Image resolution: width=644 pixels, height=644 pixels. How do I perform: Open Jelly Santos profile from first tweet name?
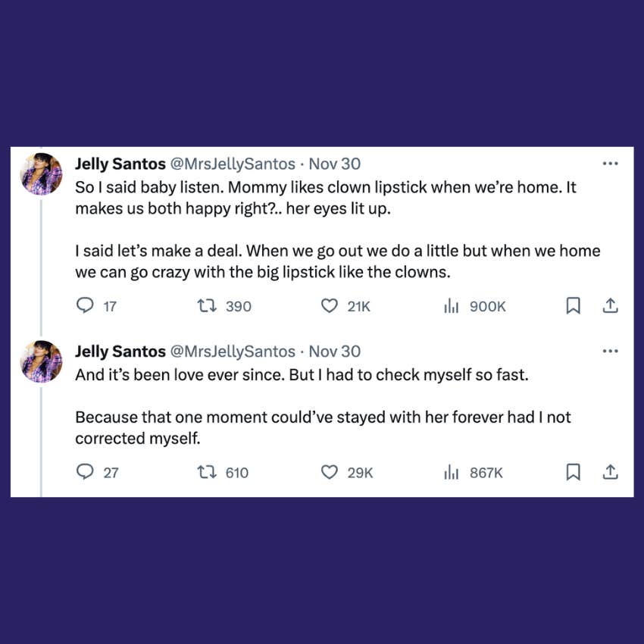pyautogui.click(x=120, y=164)
